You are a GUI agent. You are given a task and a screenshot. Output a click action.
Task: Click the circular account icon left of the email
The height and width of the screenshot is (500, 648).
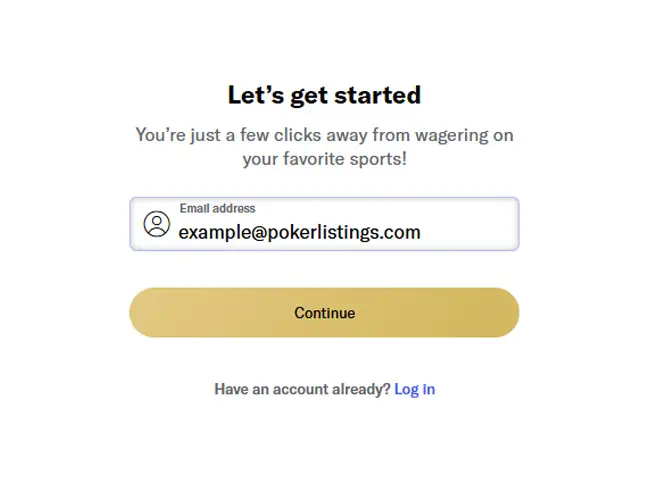point(157,224)
